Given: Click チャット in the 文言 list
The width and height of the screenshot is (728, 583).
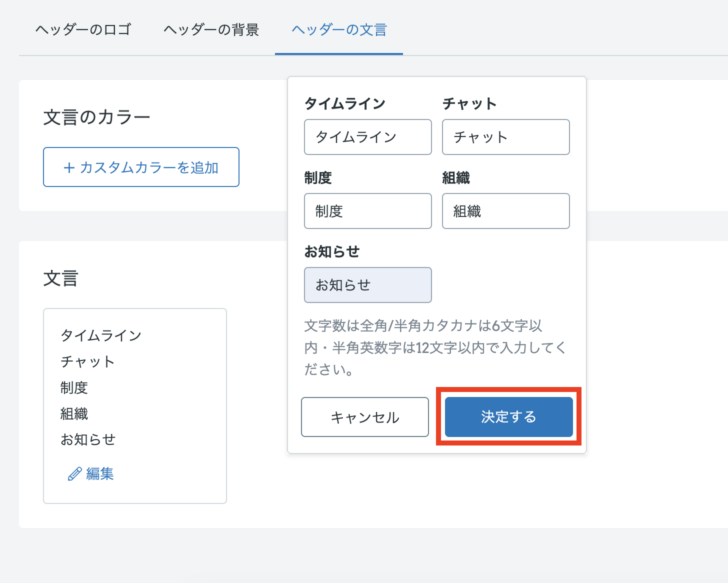Looking at the screenshot, I should pos(87,361).
